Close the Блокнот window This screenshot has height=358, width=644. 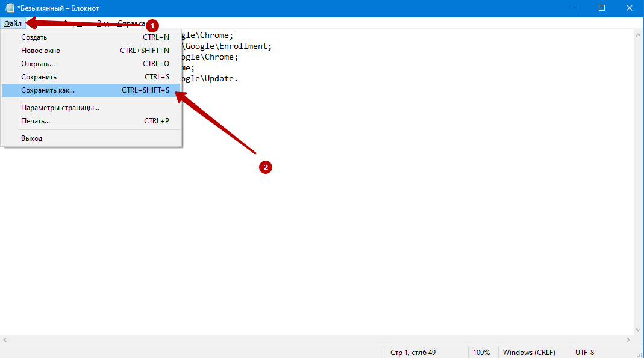(x=630, y=8)
